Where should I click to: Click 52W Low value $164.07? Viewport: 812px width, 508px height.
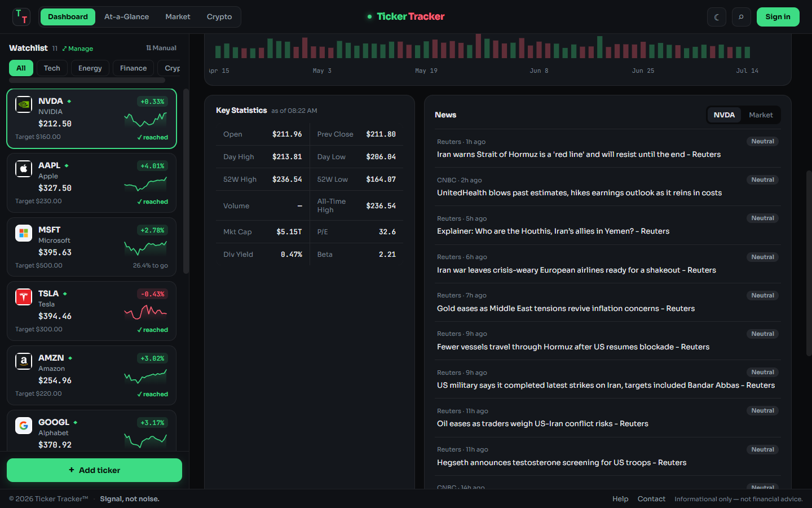(x=381, y=179)
